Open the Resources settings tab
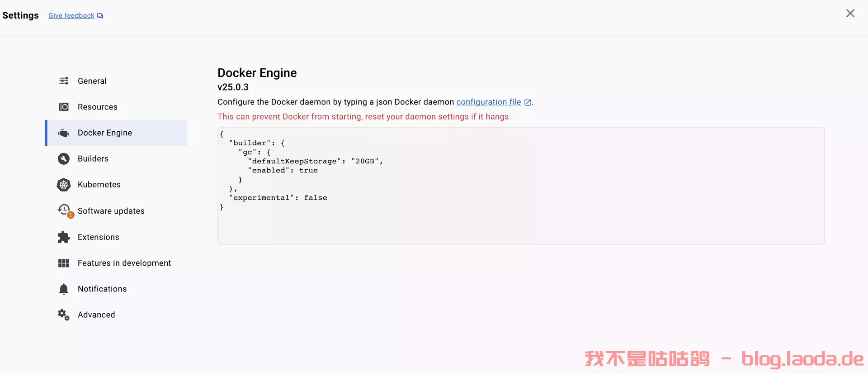This screenshot has width=868, height=373. pos(117,107)
